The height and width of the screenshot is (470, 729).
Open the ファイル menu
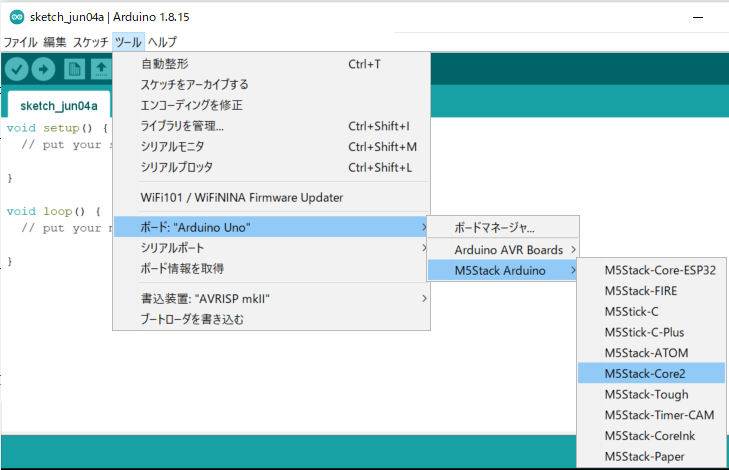click(x=20, y=42)
